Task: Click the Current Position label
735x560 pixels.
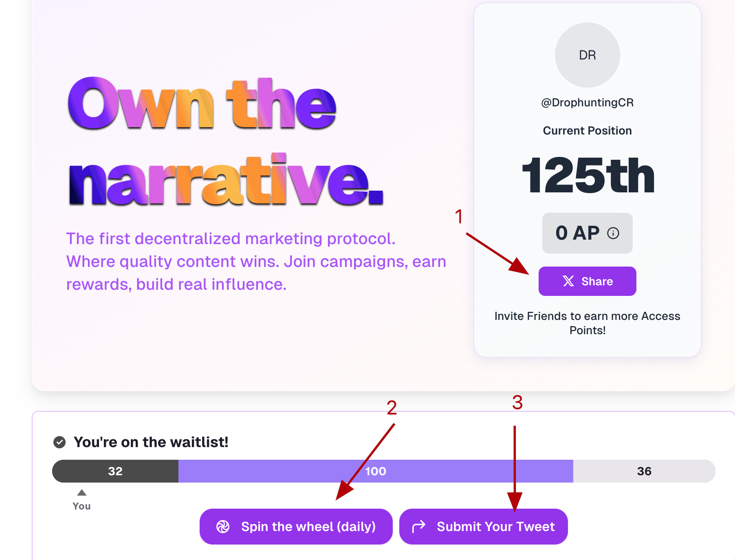Action: (x=587, y=130)
